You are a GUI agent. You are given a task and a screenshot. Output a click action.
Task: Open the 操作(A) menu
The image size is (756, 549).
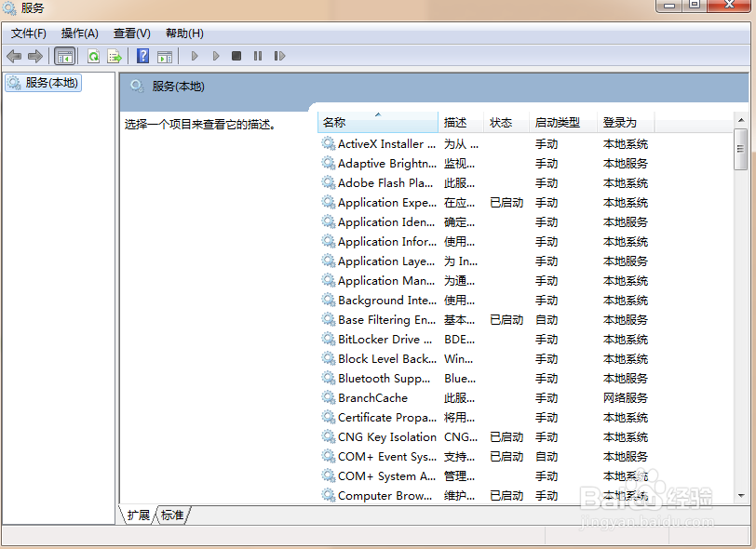click(79, 33)
